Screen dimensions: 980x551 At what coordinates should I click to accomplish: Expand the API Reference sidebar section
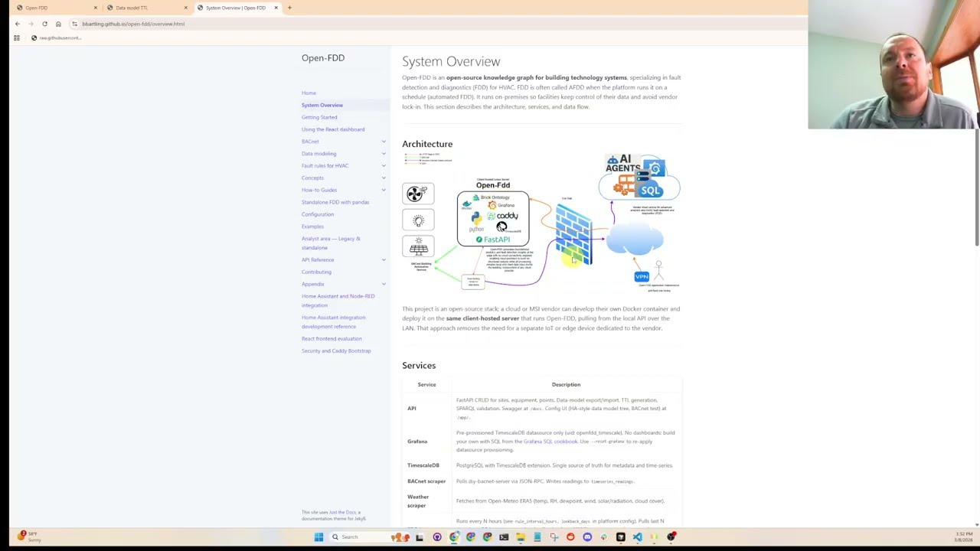click(x=384, y=260)
